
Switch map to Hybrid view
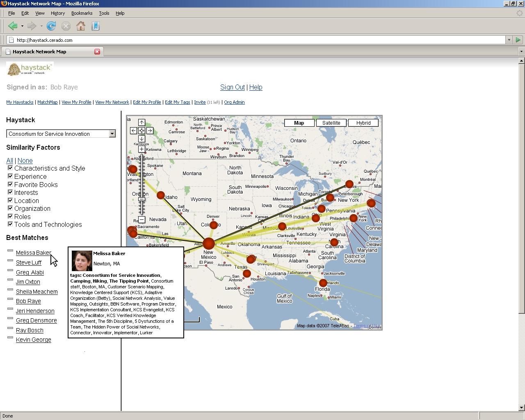coord(363,123)
